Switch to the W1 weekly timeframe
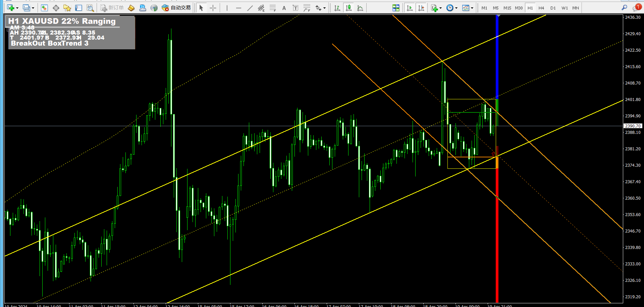Viewport: 644px width, 307px height. 565,8
